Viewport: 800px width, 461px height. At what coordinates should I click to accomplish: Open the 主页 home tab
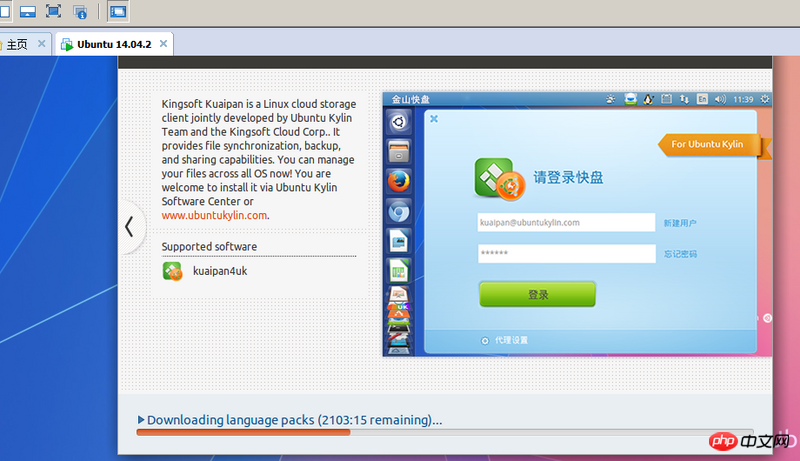(x=16, y=44)
